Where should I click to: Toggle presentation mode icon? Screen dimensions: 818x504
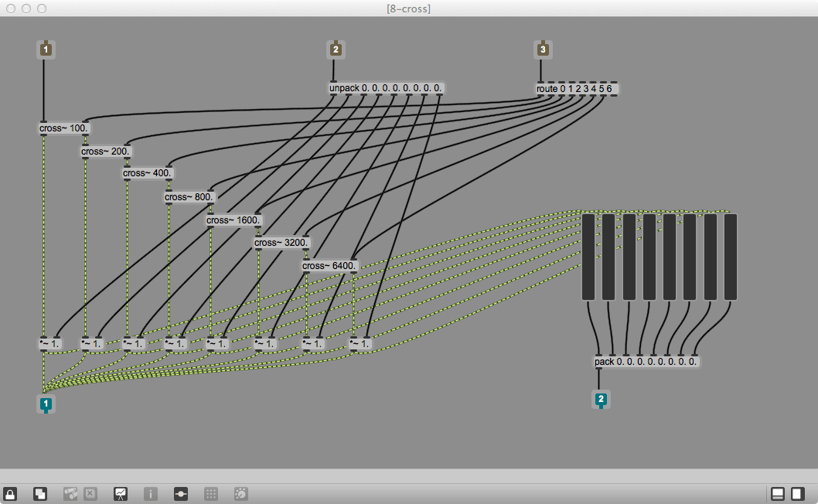point(121,494)
